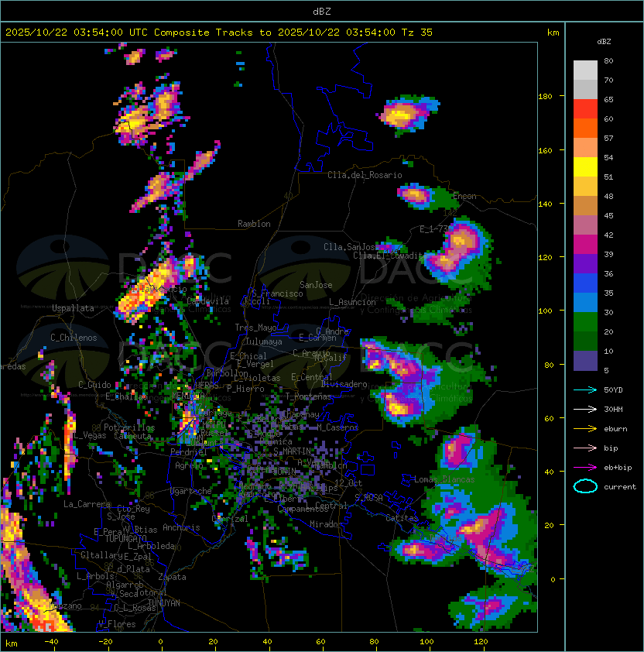
Task: Click the S_Francisco place label
Action: coord(277,293)
